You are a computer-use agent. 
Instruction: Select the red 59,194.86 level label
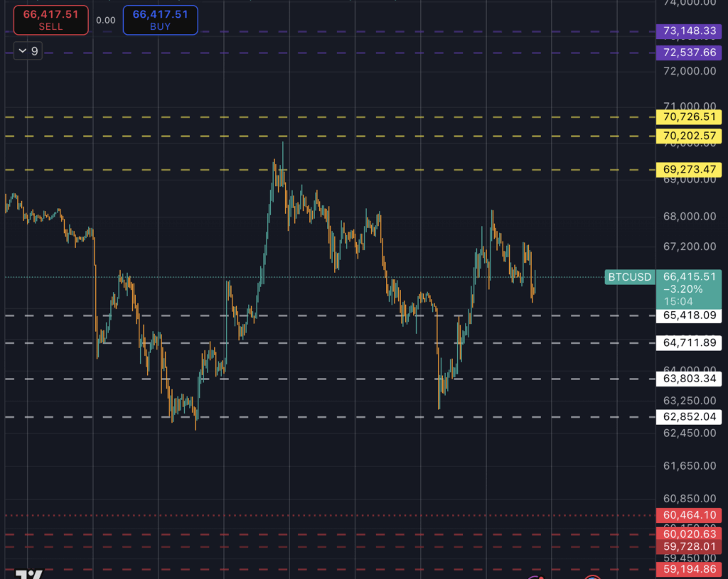point(689,569)
